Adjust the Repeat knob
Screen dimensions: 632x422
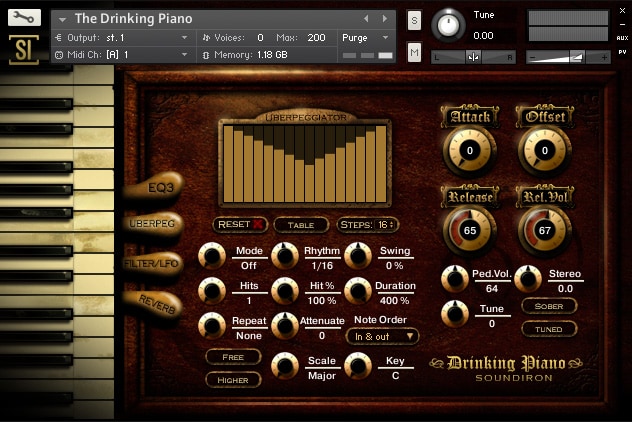[x=212, y=326]
